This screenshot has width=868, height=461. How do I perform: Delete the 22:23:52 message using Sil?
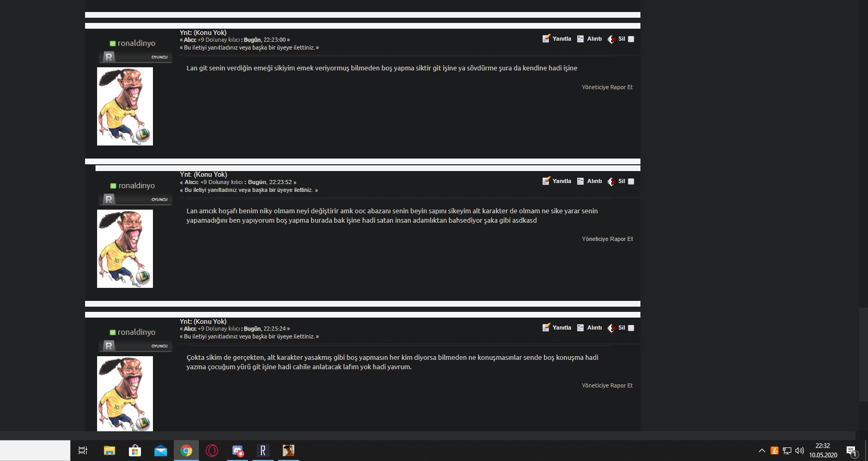coord(616,181)
